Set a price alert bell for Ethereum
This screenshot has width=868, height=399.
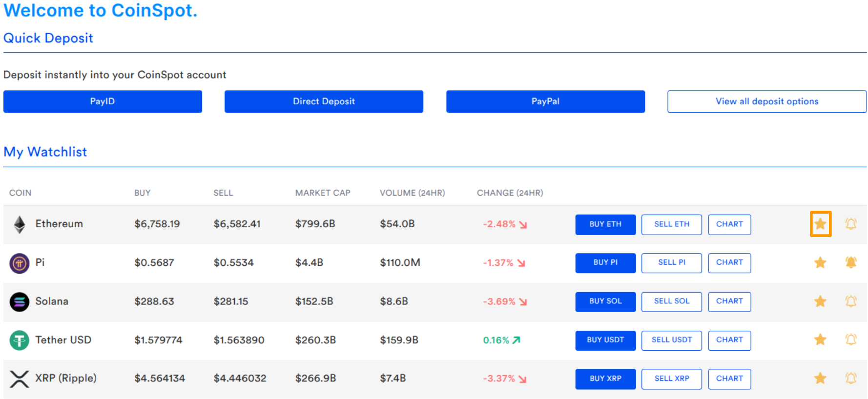point(851,224)
